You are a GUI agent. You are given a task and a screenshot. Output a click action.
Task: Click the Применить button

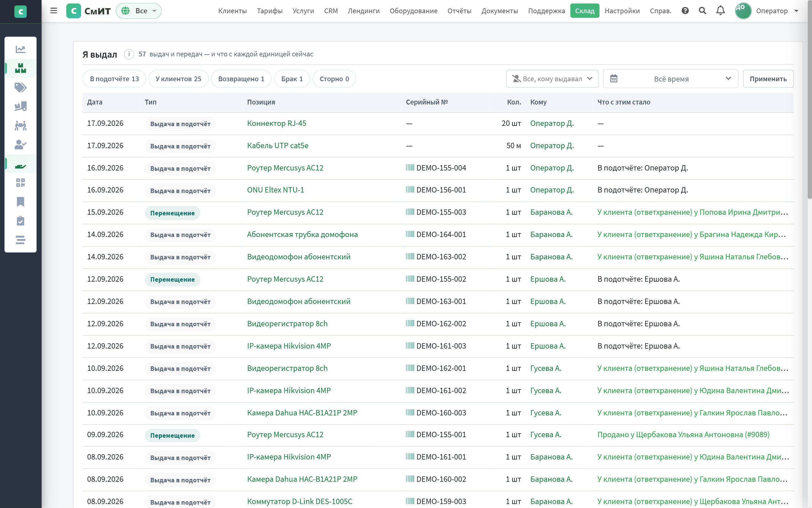tap(768, 79)
